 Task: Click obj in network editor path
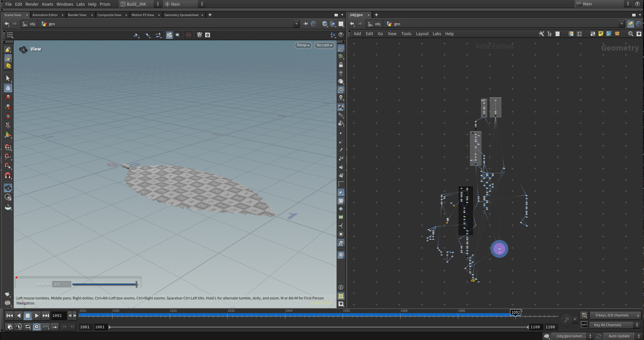pos(377,24)
